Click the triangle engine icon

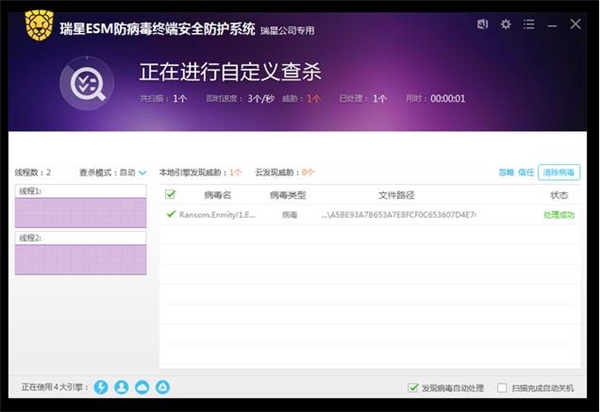pos(163,387)
